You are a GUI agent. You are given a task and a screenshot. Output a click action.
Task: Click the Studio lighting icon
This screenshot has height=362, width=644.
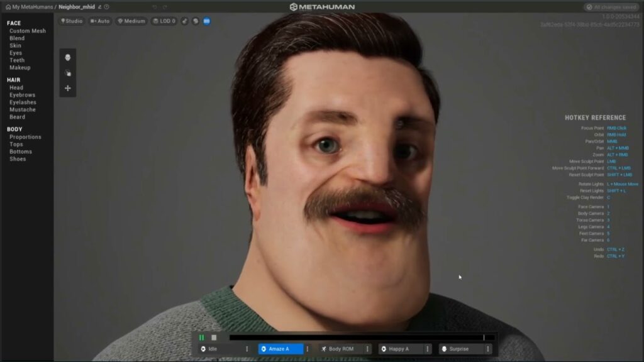click(62, 21)
